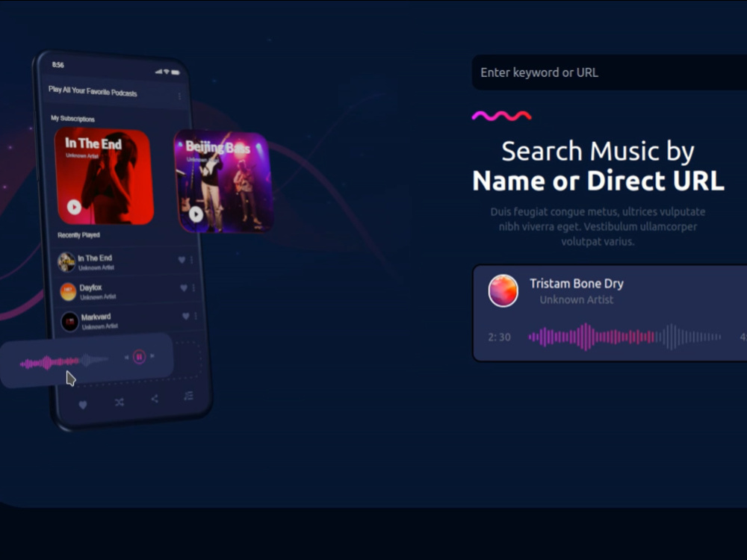Open favorites via the bottom heart icon
The width and height of the screenshot is (747, 560).
[83, 405]
